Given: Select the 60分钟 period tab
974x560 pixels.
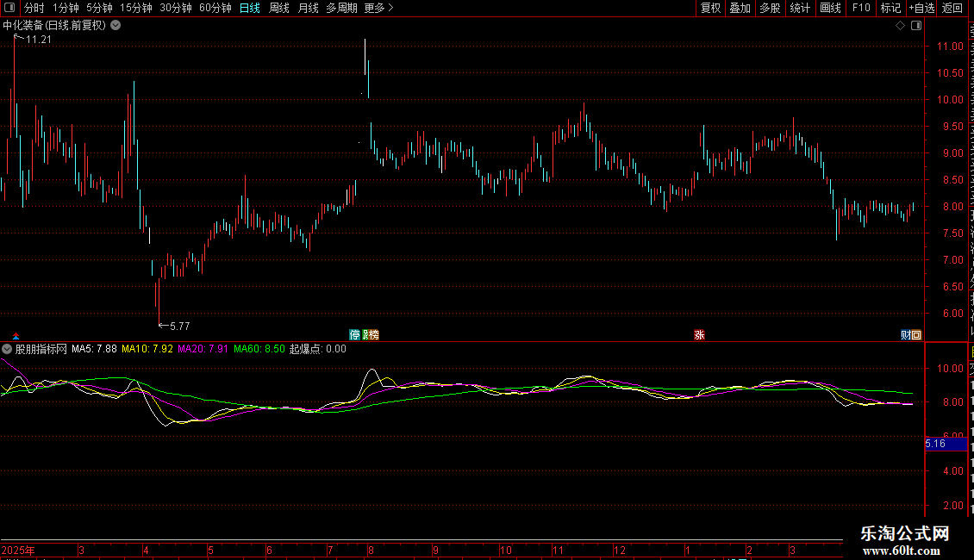Looking at the screenshot, I should pos(215,8).
